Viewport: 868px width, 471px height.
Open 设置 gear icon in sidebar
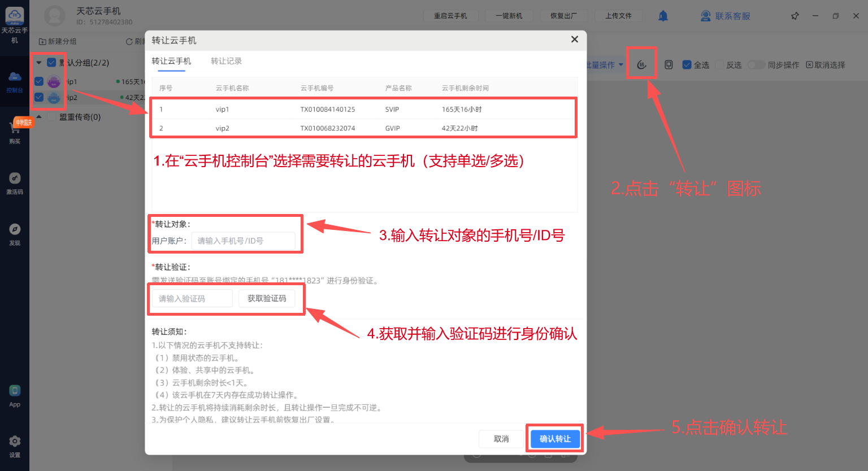[15, 446]
